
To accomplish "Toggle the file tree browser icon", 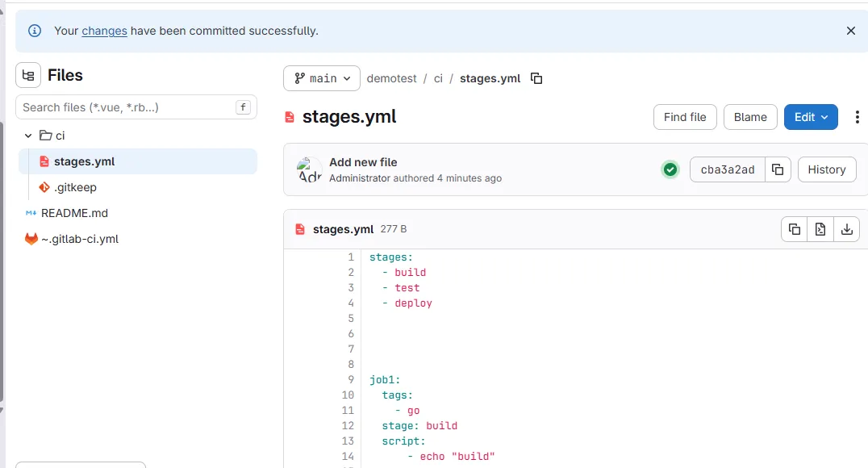I will coord(28,75).
